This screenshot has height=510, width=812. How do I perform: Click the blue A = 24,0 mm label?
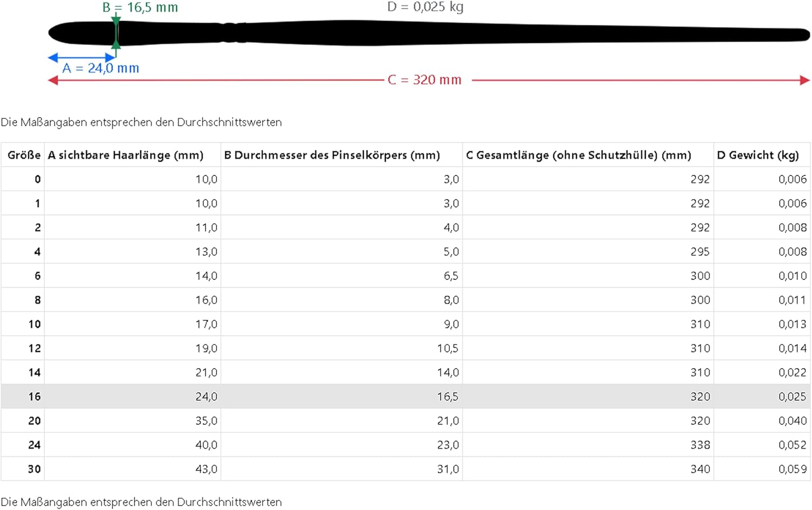101,68
